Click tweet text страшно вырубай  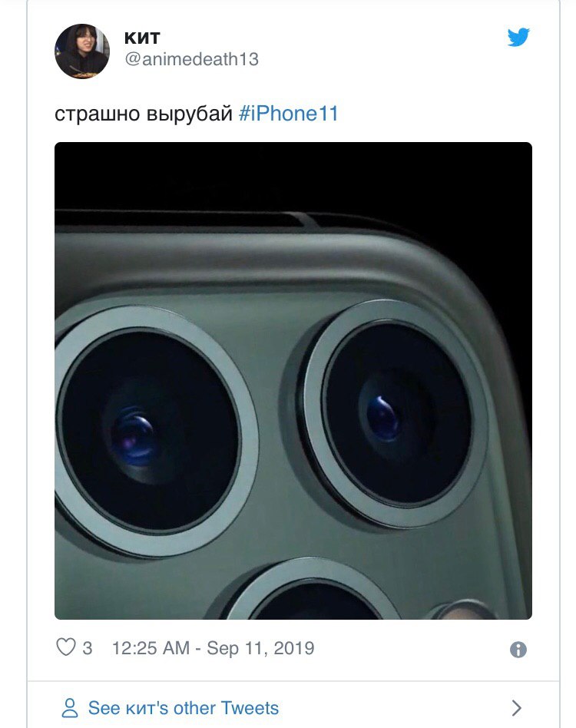pos(144,114)
